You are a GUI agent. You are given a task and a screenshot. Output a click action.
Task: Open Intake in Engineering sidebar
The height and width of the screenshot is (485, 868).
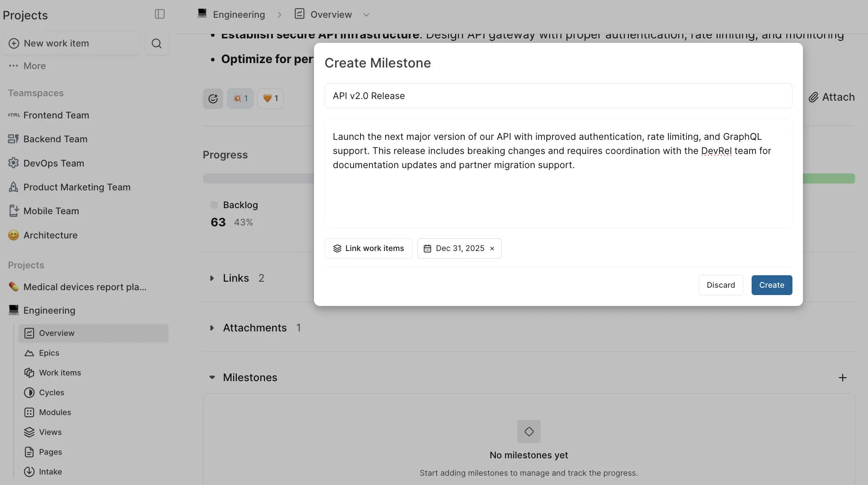(50, 472)
